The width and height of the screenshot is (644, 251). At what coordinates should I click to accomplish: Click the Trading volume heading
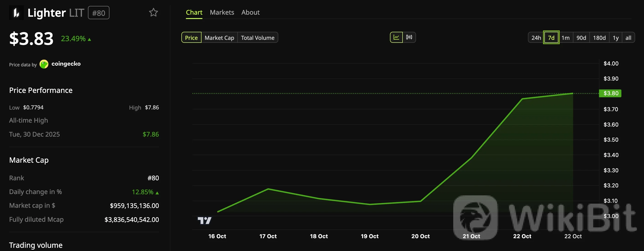coord(36,245)
